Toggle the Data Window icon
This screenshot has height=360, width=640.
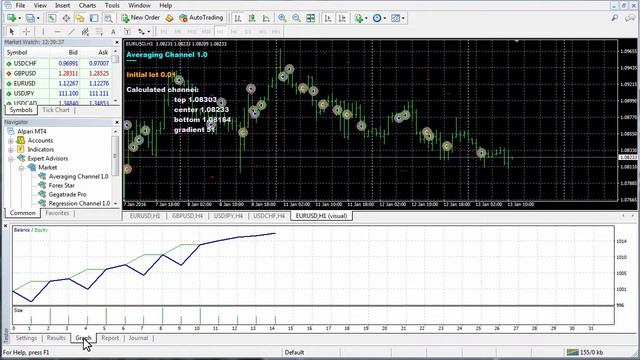click(x=66, y=18)
